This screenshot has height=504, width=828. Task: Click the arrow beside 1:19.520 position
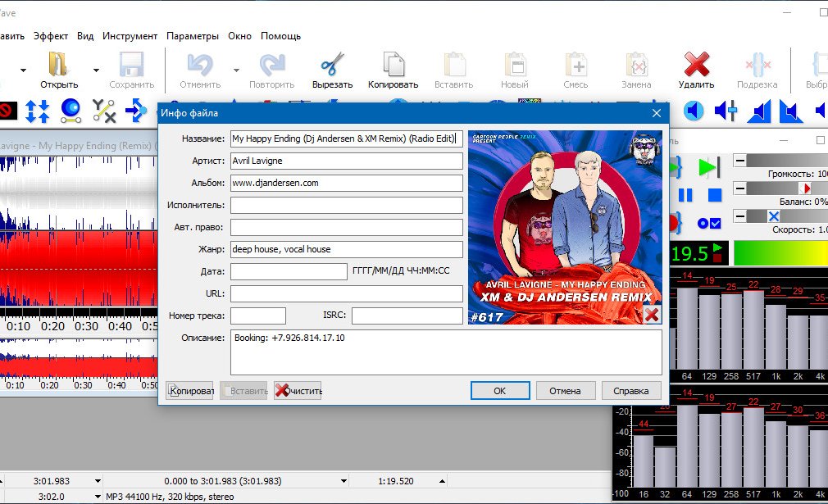coord(442,481)
